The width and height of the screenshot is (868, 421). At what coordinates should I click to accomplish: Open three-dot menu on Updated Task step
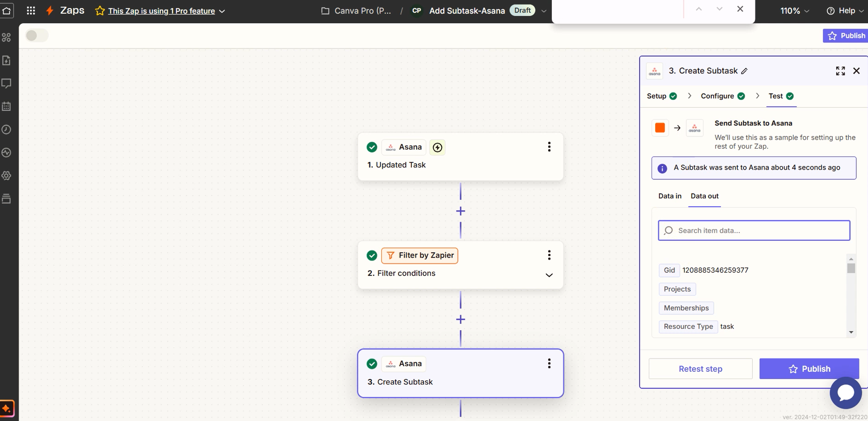[549, 147]
